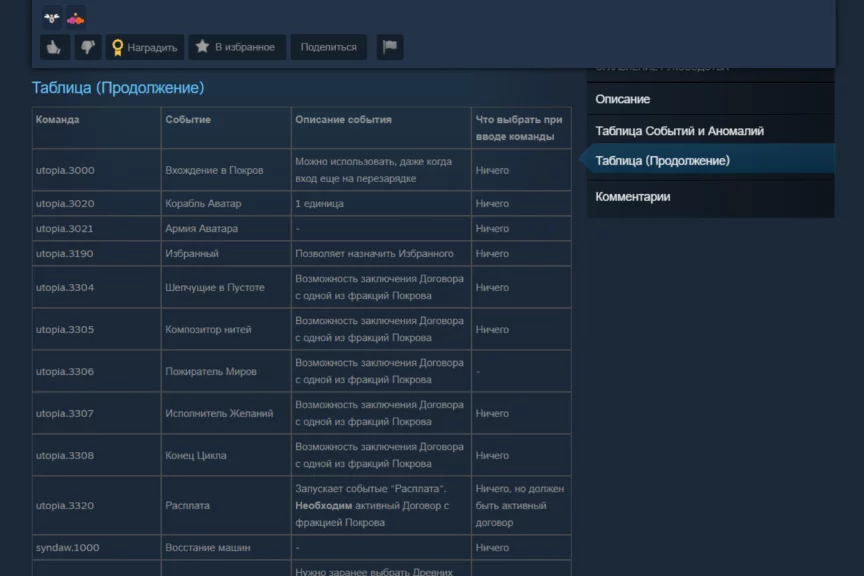Click the second pink award badge icon
The width and height of the screenshot is (864, 576).
click(75, 17)
